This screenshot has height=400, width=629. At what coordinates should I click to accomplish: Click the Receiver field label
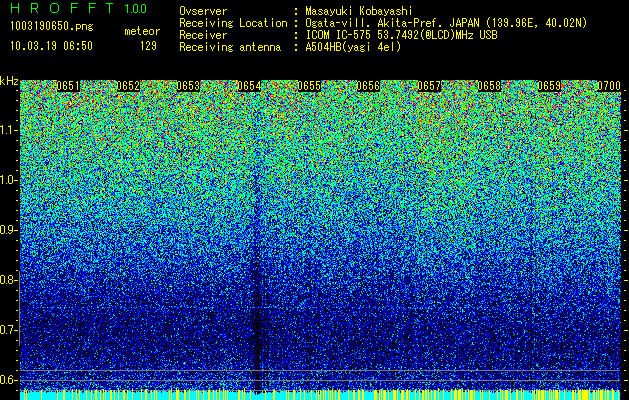[203, 35]
